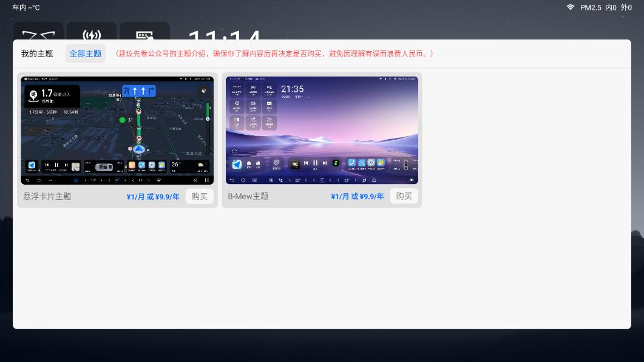This screenshot has width=644, height=362.
Task: Tap the leftmost widget icon above the dialog
Action: click(x=38, y=33)
